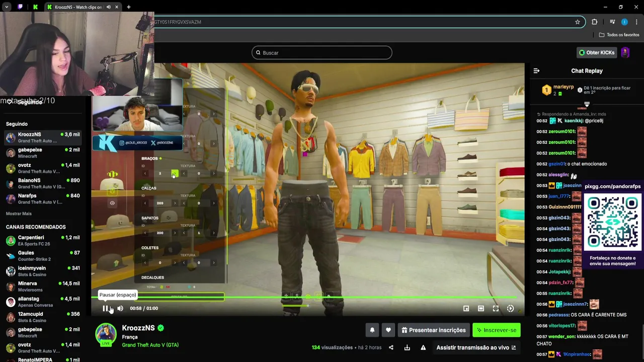Open a new browser tab

click(129, 7)
